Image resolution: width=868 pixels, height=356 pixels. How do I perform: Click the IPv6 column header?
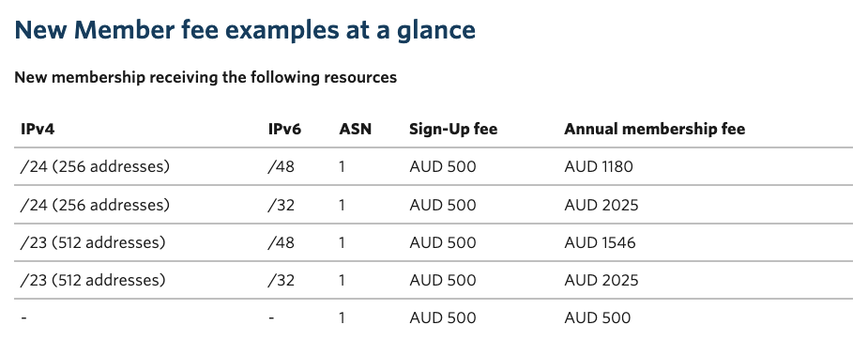coord(284,130)
